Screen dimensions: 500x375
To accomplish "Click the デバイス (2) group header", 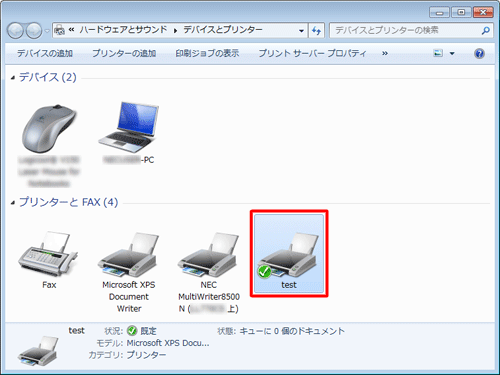I will [x=48, y=77].
